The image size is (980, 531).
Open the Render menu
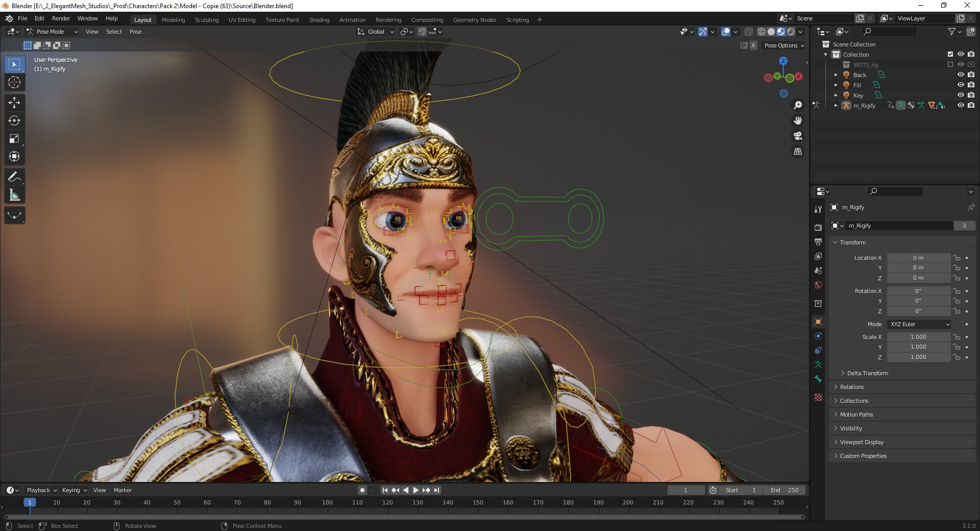[x=61, y=18]
